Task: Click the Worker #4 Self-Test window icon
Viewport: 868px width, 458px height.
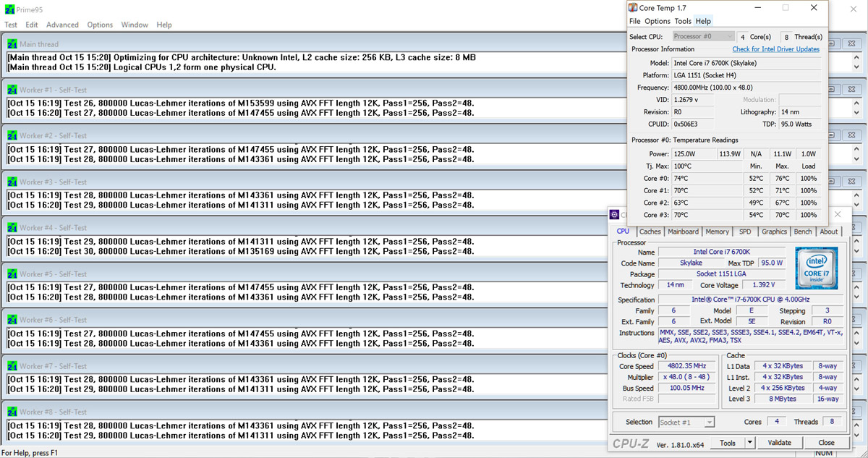Action: pos(12,228)
